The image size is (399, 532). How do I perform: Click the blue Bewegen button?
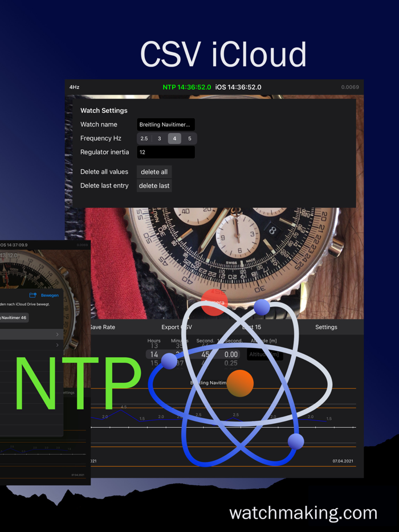50,296
